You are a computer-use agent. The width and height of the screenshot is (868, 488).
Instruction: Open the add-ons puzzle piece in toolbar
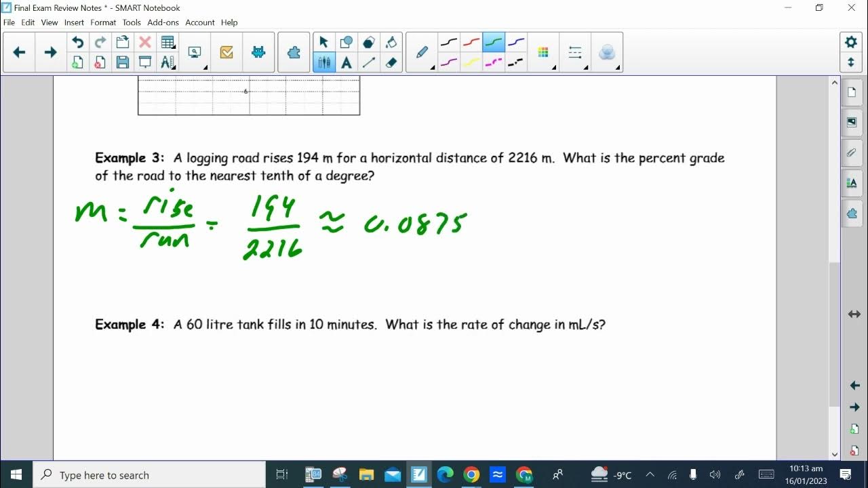tap(294, 52)
